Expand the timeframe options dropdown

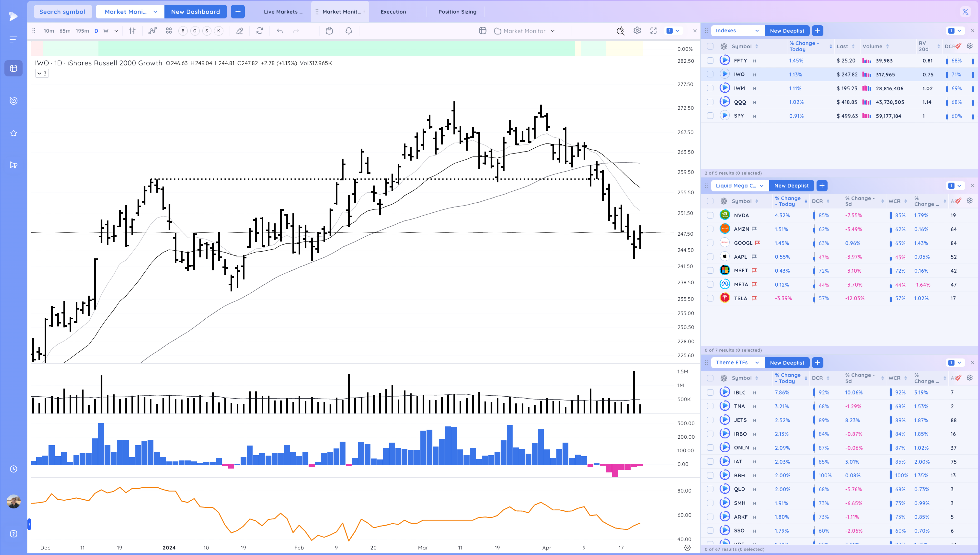click(116, 31)
